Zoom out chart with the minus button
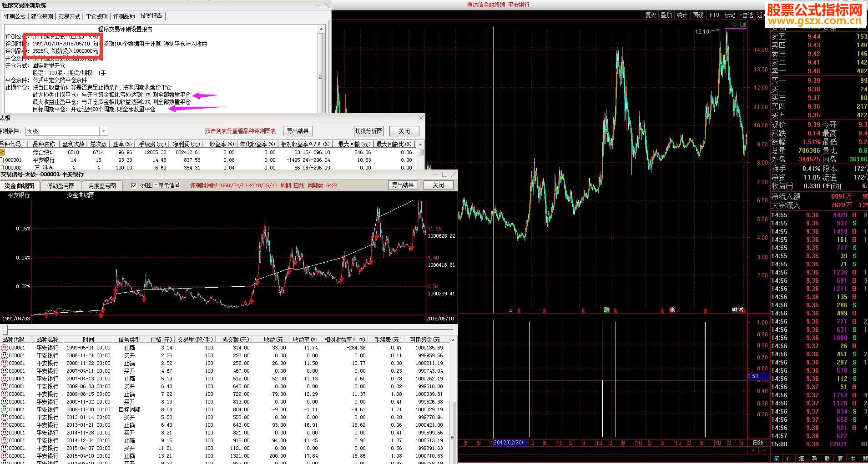The width and height of the screenshot is (868, 464). coord(764,450)
